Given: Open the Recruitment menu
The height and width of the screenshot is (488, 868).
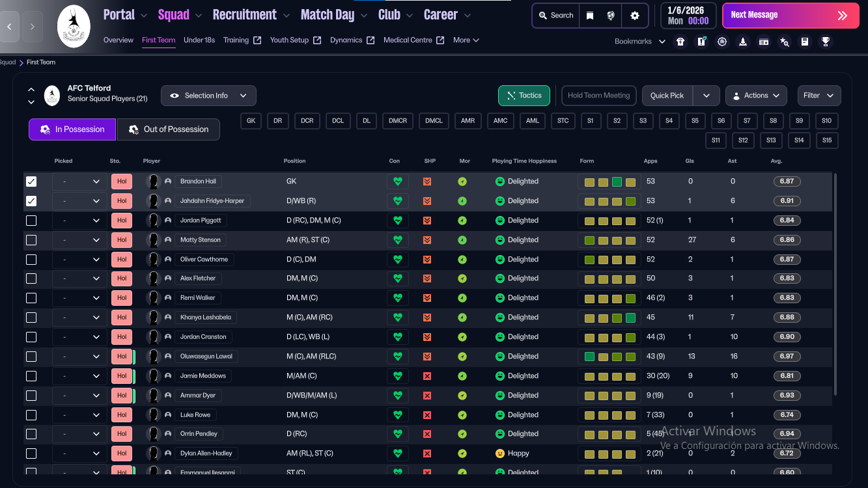Looking at the screenshot, I should (x=245, y=15).
